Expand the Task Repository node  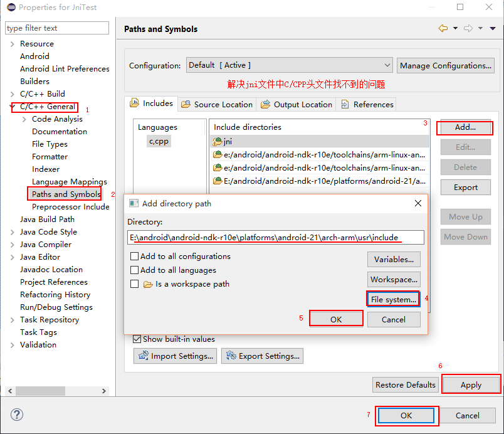click(12, 320)
